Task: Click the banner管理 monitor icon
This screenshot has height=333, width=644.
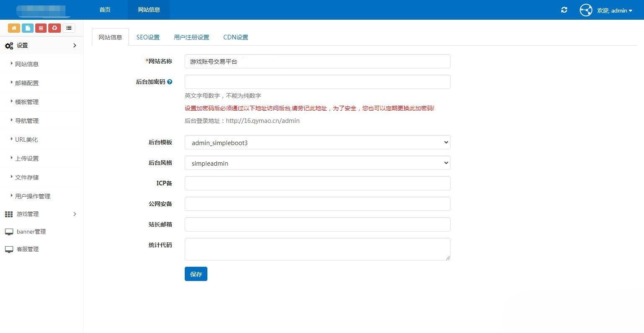Action: 9,231
